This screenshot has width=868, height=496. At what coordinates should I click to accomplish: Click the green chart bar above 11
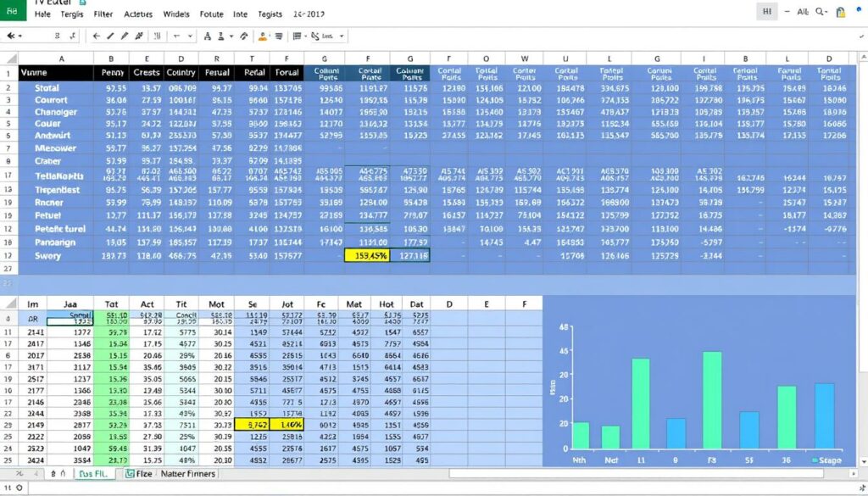641,404
